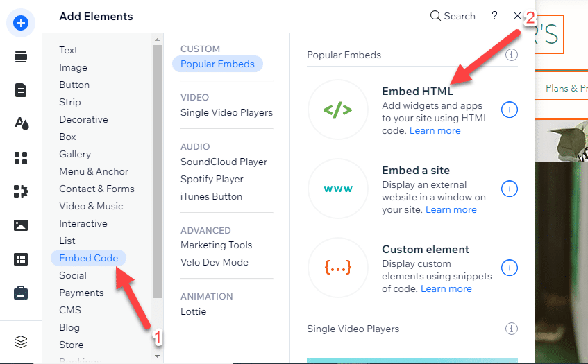Click the blue Add Elements plus icon
Viewport: 588px width, 364px height.
[21, 23]
